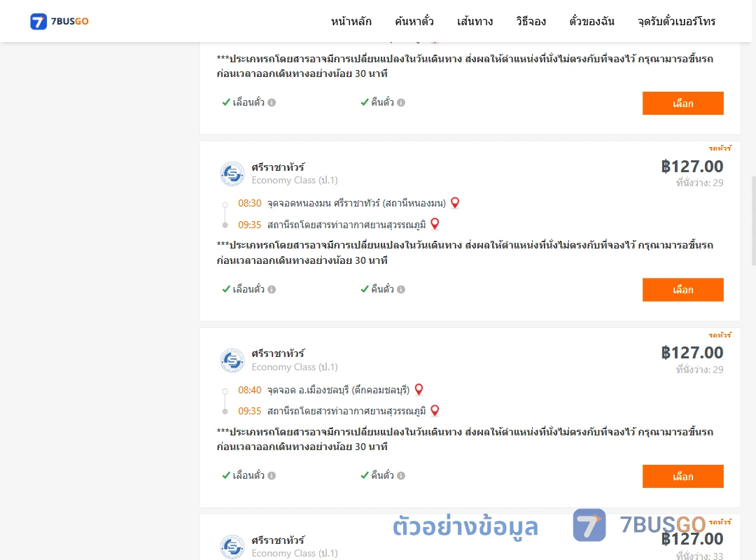Click คืนตั๋ว label on the 08:30 trip

(x=382, y=289)
